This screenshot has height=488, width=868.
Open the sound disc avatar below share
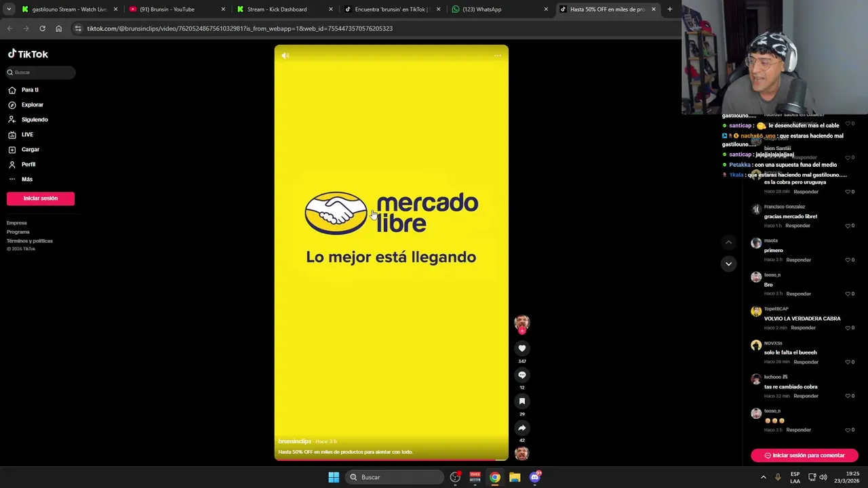tap(521, 453)
